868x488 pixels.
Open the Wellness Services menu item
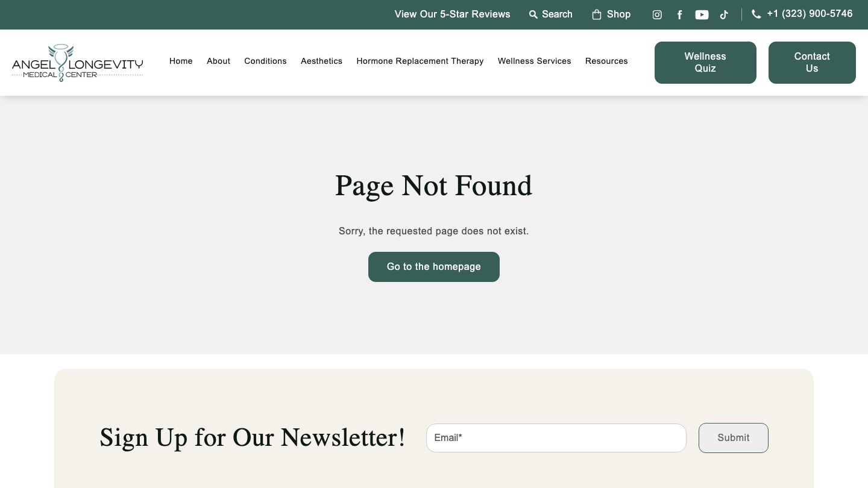[x=535, y=61]
